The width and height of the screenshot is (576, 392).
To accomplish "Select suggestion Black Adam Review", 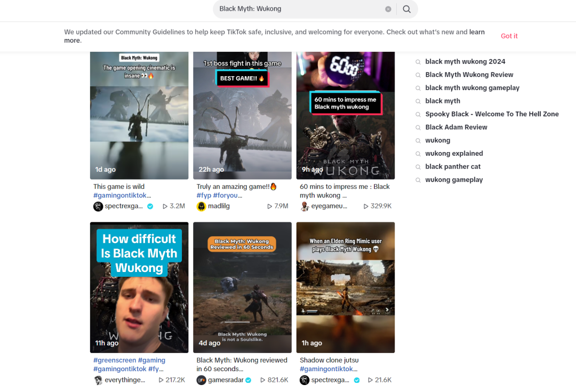I will 456,127.
